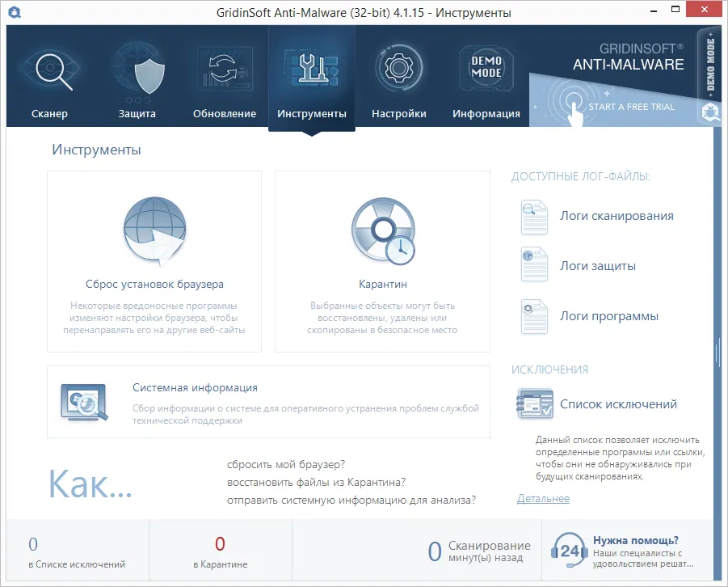Open the Обновление tab
This screenshot has width=728, height=587.
click(225, 114)
